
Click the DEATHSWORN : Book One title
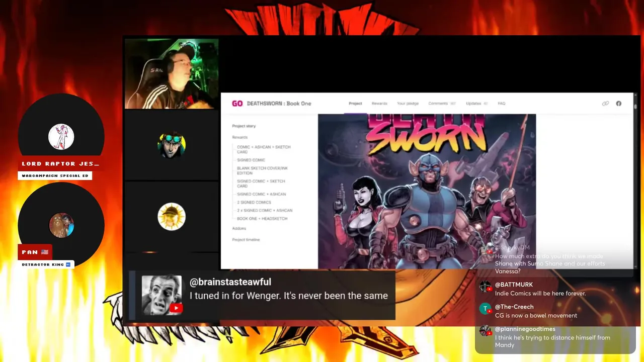coord(279,104)
